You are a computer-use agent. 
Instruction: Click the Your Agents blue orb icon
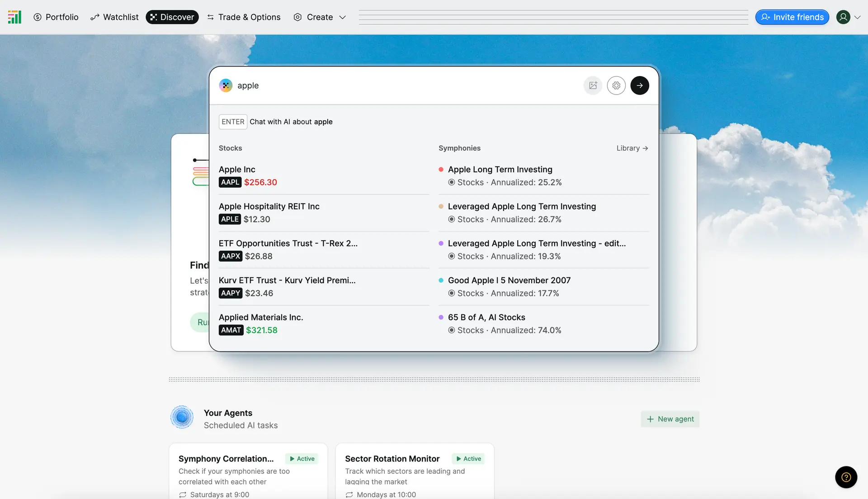(182, 417)
